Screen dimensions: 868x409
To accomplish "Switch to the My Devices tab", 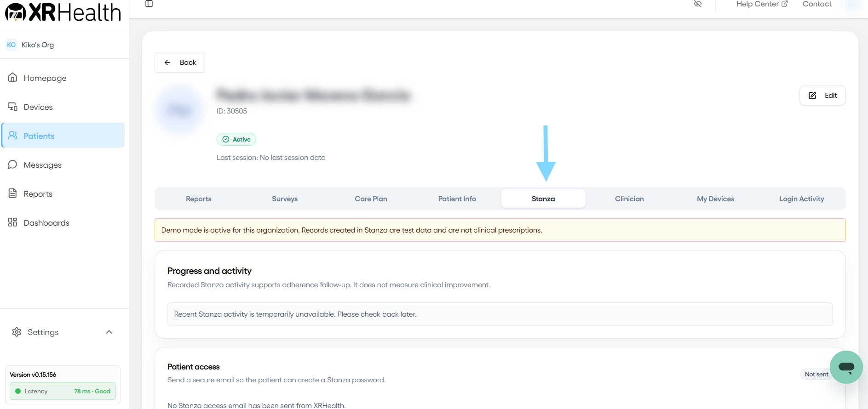I will (x=716, y=199).
